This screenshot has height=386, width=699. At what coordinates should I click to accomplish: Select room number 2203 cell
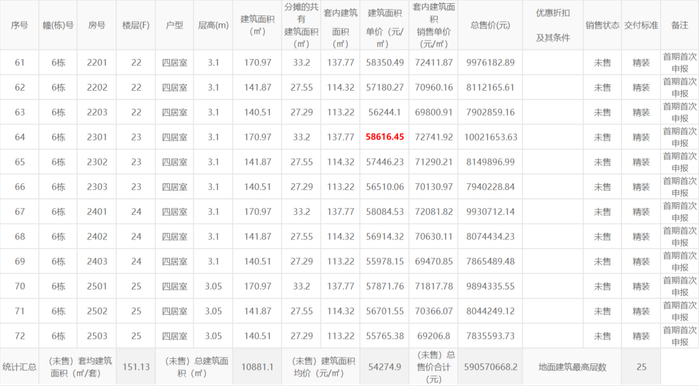point(97,112)
